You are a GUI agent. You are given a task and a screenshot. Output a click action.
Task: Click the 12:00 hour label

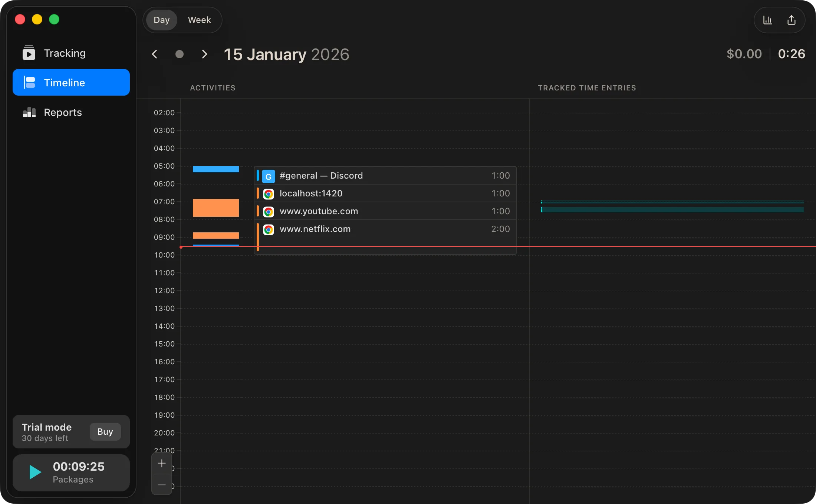pos(164,291)
